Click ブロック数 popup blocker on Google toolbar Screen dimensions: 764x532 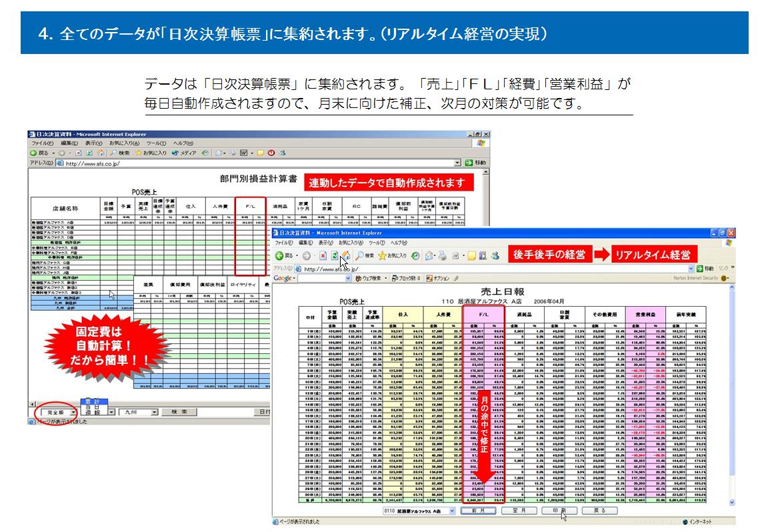pos(406,278)
